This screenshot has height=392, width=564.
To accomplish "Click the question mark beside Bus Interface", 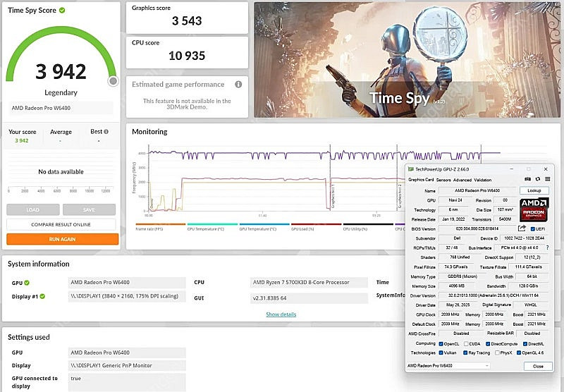I will coord(548,247).
